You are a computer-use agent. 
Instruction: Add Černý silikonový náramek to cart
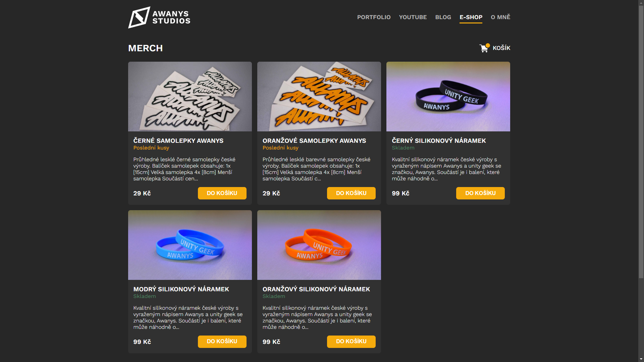480,193
